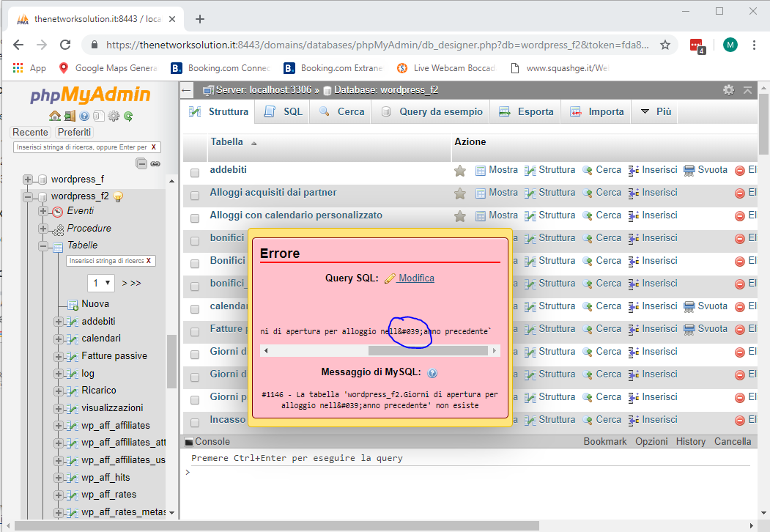Click page settings gear in top bar
Screen dimensions: 770x532
point(729,90)
